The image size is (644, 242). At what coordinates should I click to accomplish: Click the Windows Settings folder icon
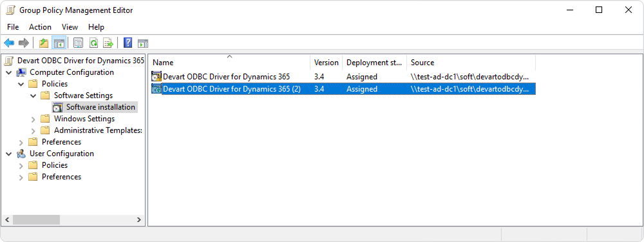tap(45, 119)
